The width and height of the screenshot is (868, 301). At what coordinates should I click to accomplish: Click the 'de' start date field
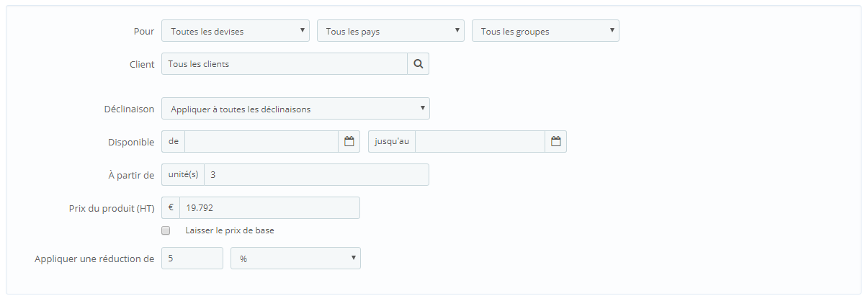pos(261,142)
